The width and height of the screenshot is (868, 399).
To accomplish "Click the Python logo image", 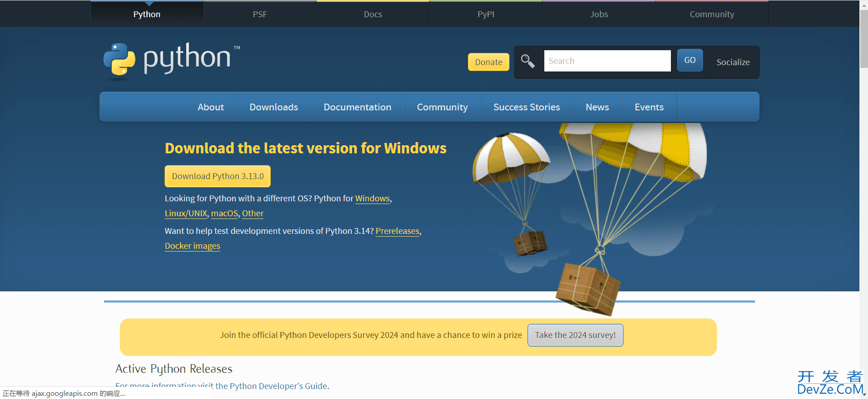I will [x=171, y=61].
